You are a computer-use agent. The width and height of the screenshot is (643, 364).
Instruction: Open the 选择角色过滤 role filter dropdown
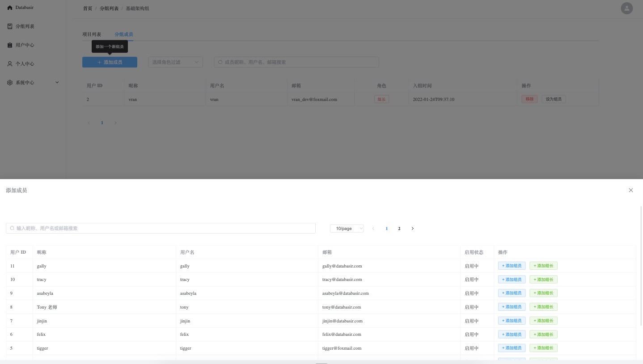pyautogui.click(x=175, y=62)
